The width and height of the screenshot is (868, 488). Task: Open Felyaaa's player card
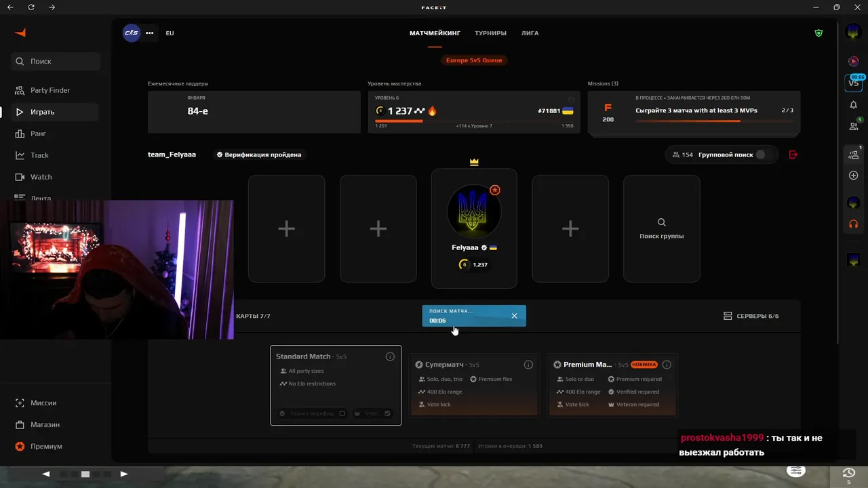coord(474,228)
